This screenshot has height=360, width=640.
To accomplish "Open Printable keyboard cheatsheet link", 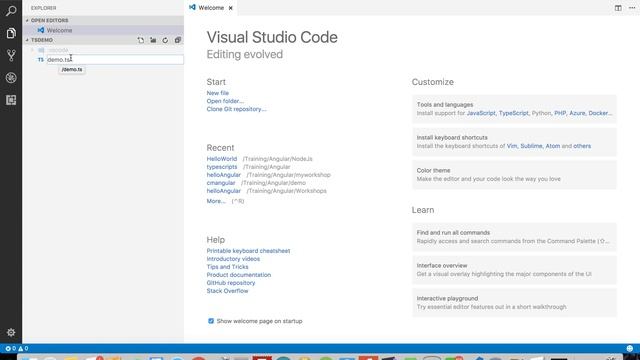I will coord(248,251).
